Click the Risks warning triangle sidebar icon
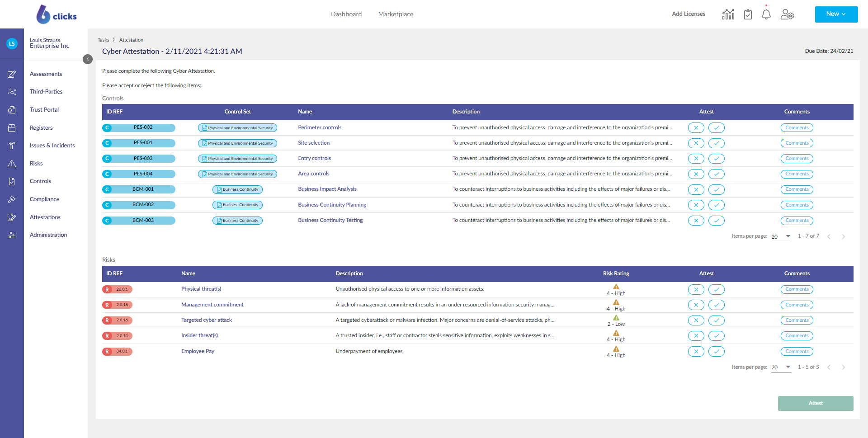 pyautogui.click(x=12, y=164)
